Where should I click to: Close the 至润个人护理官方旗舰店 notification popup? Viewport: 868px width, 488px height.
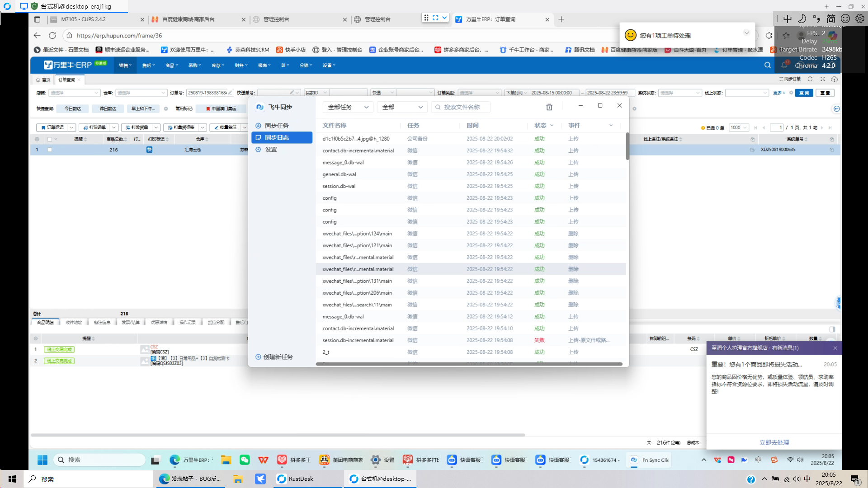pos(835,348)
